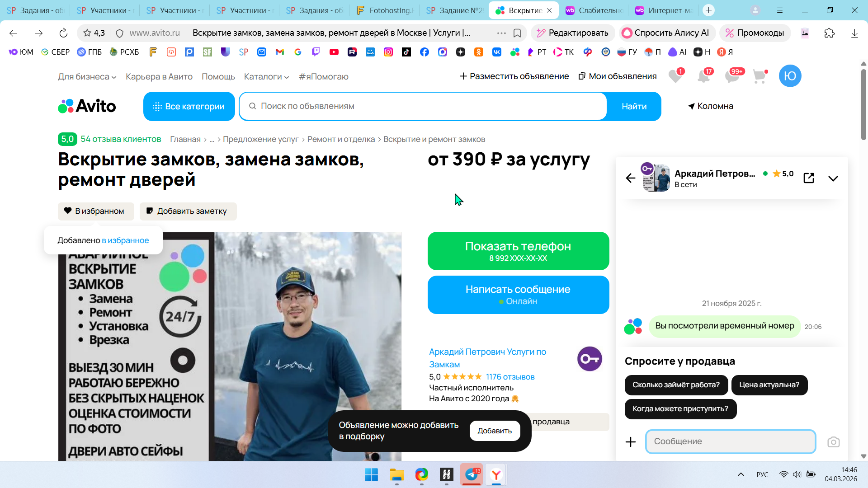This screenshot has width=868, height=488.
Task: Collapse chat panel with chevron
Action: [833, 178]
